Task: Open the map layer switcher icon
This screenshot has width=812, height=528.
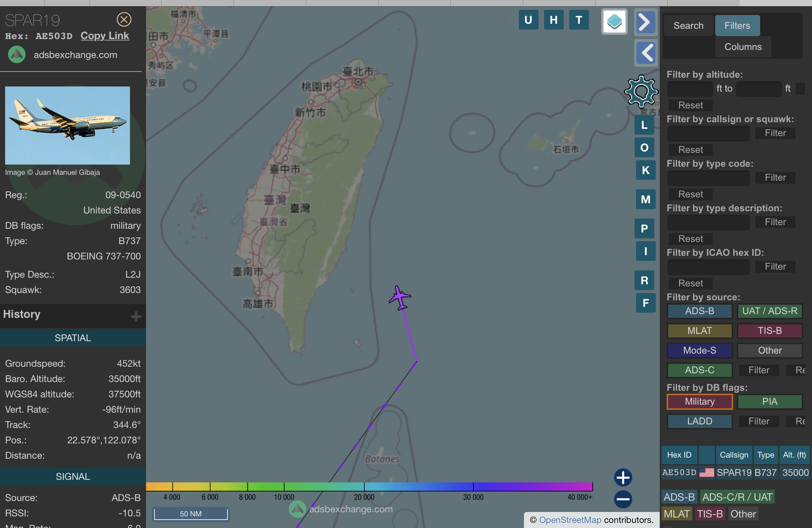Action: coord(614,22)
